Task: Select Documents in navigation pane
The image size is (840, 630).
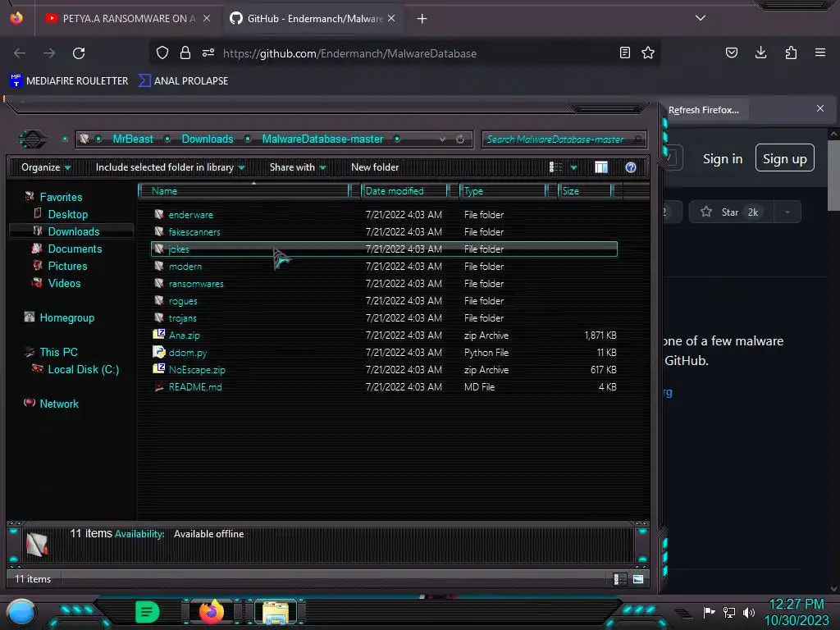Action: [x=75, y=249]
